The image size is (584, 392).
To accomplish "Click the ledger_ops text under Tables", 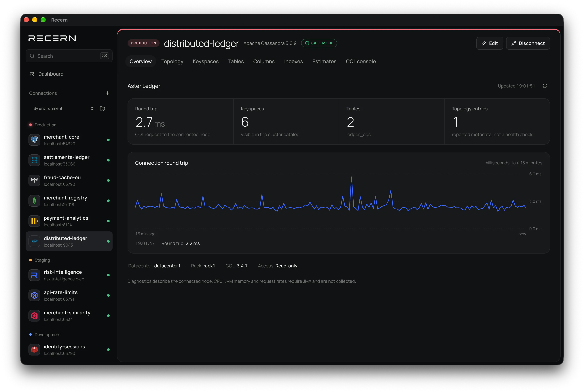I will (x=358, y=134).
